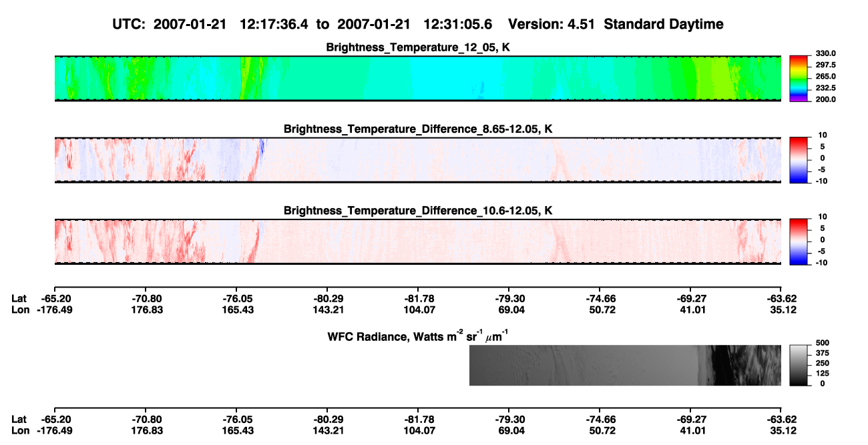Click latitude -74.66 on the bottom axis
Image resolution: width=868 pixels, height=445 pixels.
point(600,420)
